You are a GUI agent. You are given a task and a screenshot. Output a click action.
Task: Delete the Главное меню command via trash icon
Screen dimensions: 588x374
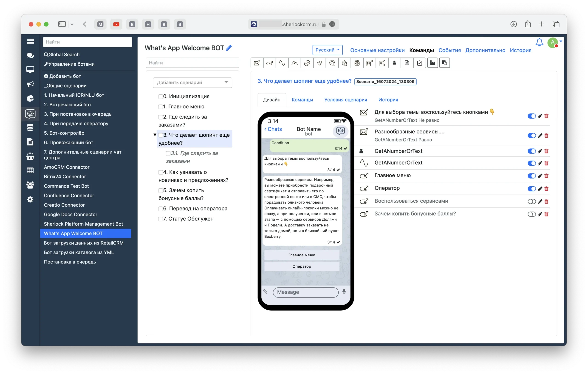point(546,176)
